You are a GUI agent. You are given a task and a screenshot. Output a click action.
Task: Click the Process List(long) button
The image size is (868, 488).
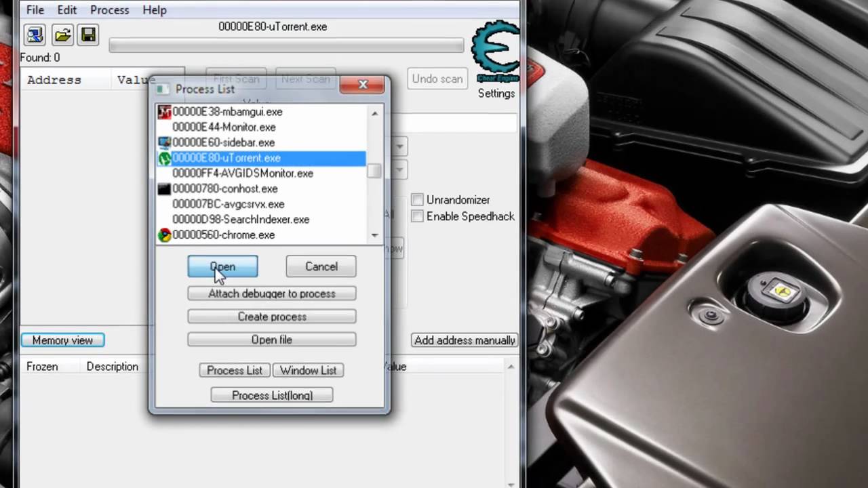coord(272,395)
